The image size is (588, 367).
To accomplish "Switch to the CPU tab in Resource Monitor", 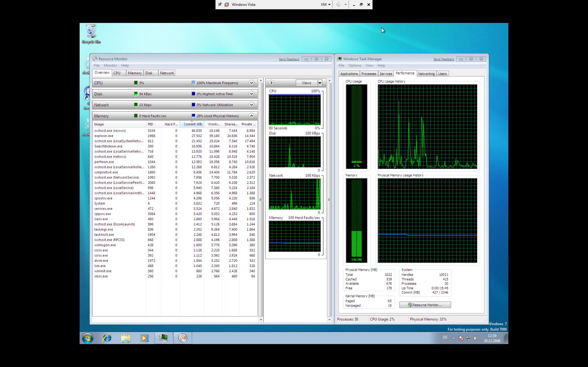I will [x=119, y=73].
